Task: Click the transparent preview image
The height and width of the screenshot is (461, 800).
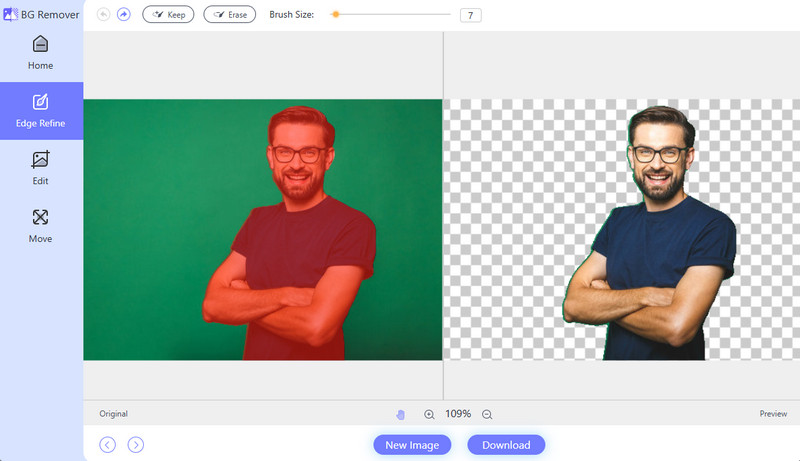Action: click(622, 230)
